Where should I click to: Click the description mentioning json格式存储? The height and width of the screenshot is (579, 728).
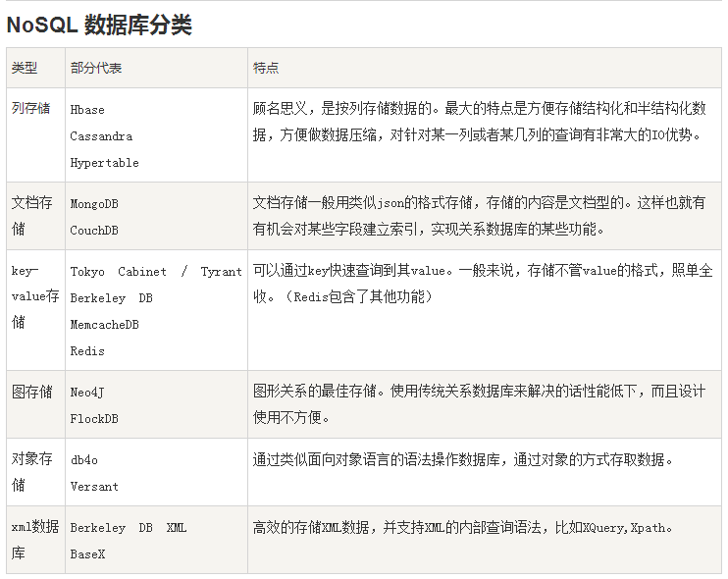(480, 216)
